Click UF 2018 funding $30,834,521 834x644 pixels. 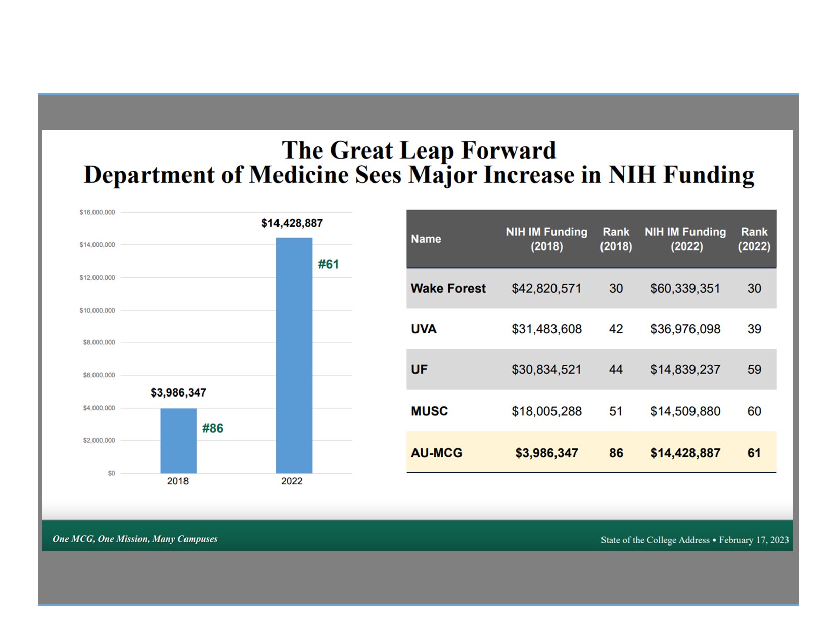coord(546,369)
